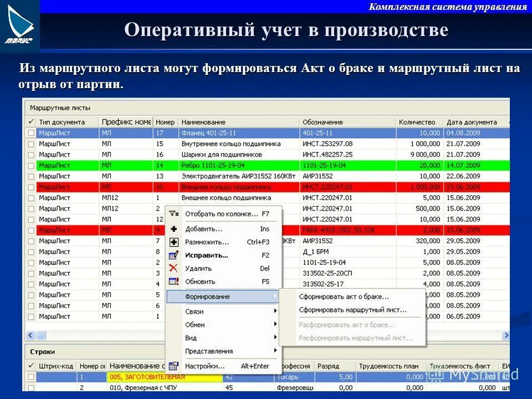Click the red X Удалить icon
Viewport: 532px width, 399px height.
pyautogui.click(x=175, y=268)
